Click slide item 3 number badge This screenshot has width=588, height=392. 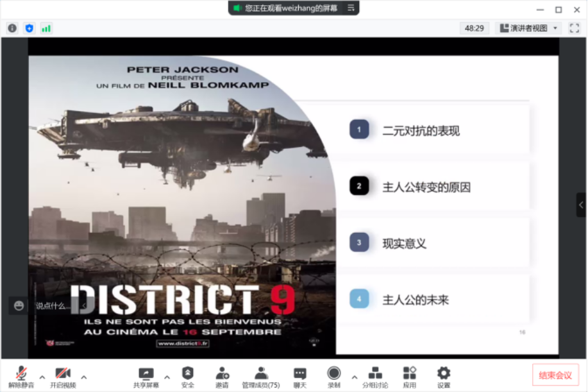(359, 243)
